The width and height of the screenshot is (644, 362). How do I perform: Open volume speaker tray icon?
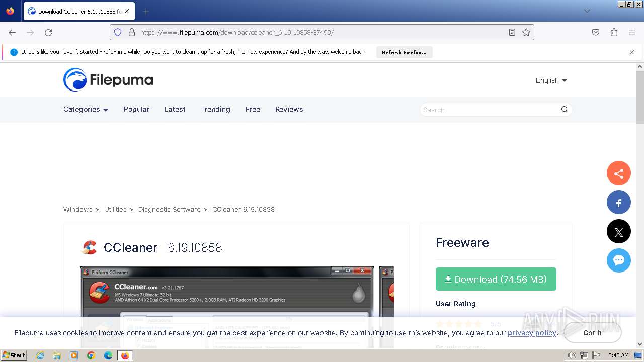click(572, 355)
